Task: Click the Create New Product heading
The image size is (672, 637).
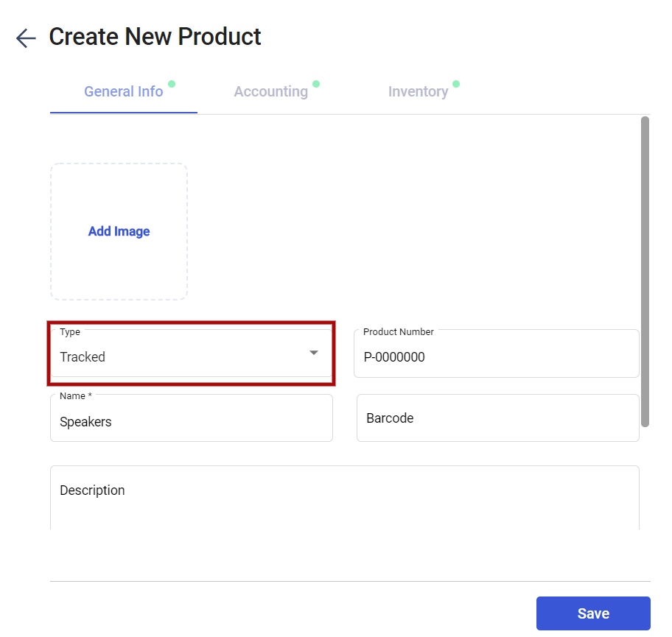Action: (155, 36)
